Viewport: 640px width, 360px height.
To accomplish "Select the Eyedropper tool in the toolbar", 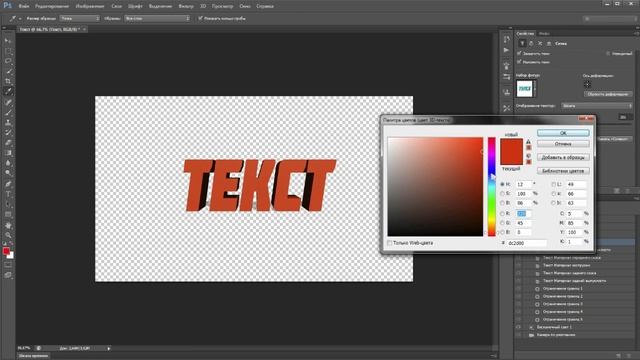I will [x=8, y=92].
